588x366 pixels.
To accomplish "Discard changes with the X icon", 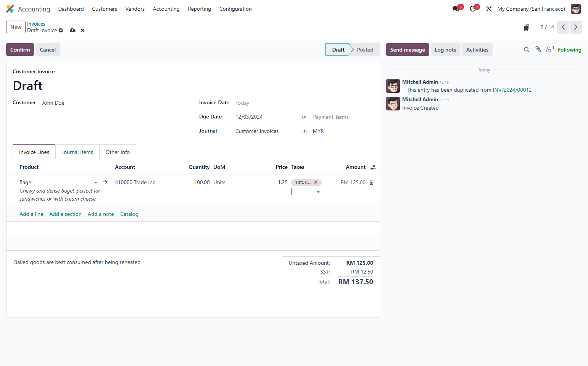I will pyautogui.click(x=82, y=31).
